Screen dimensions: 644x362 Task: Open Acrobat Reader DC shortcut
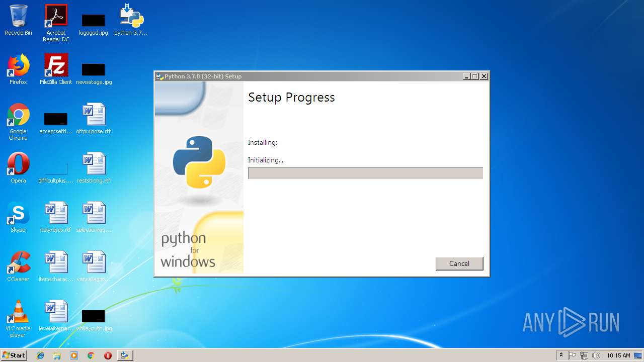56,23
